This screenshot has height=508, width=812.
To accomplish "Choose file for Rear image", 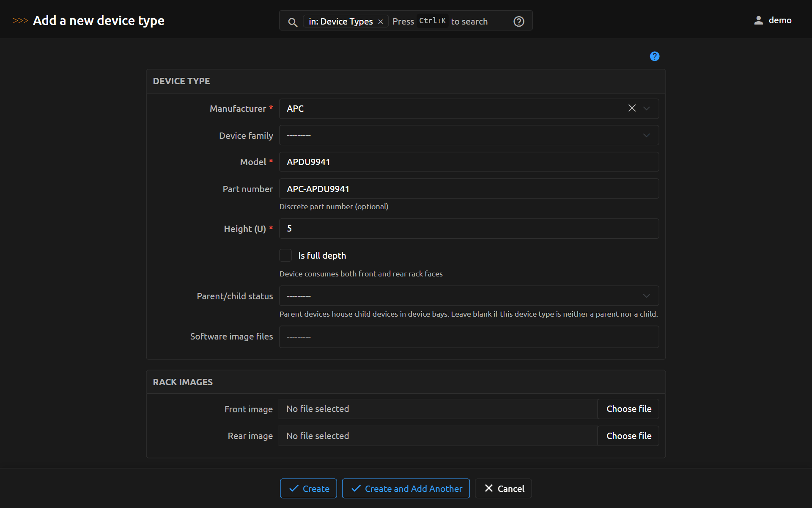I will (628, 436).
